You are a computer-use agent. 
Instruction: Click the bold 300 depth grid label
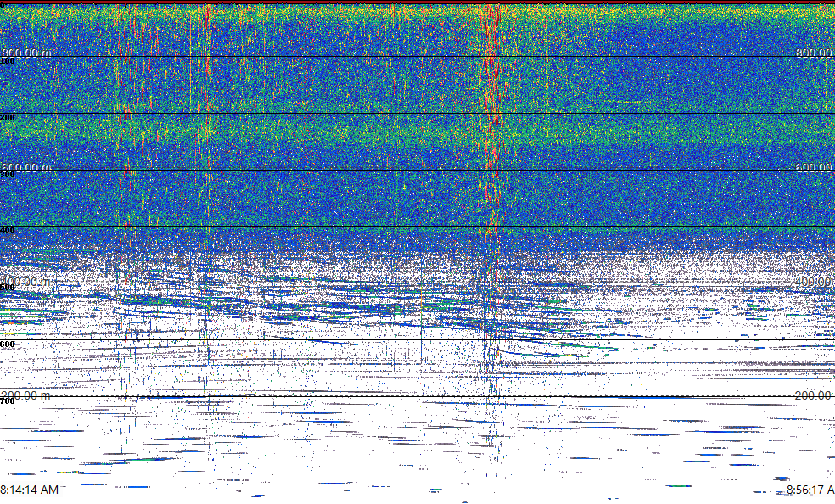tap(8, 175)
